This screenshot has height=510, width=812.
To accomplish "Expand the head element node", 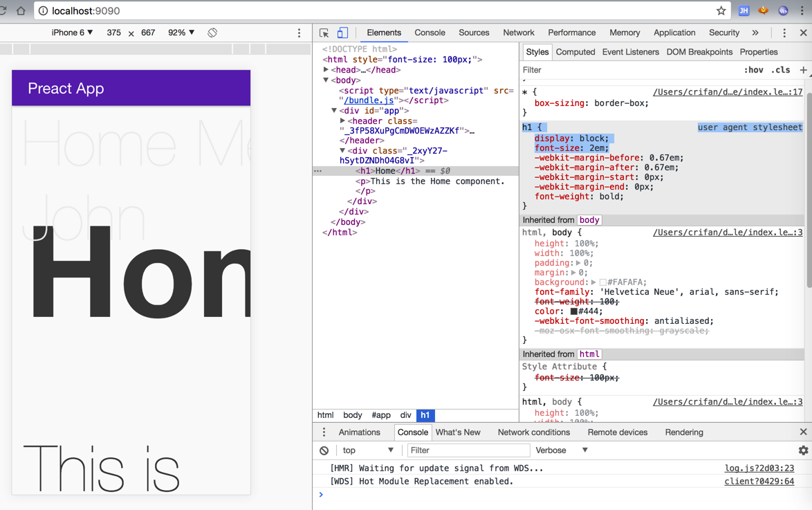I will pos(326,69).
